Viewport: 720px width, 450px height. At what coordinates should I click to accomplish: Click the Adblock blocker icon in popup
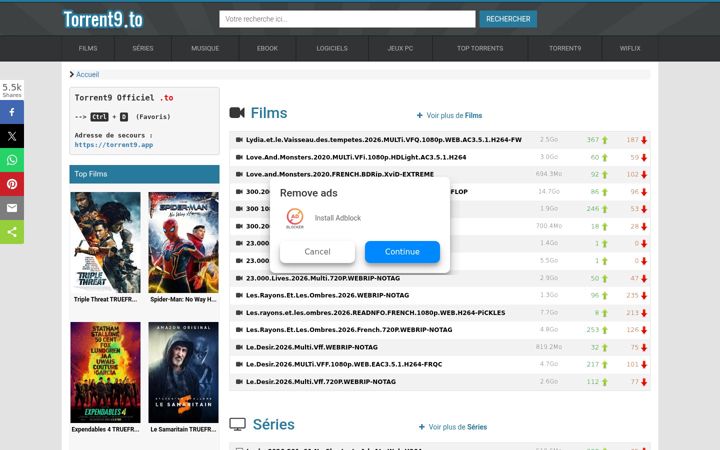[x=295, y=218]
